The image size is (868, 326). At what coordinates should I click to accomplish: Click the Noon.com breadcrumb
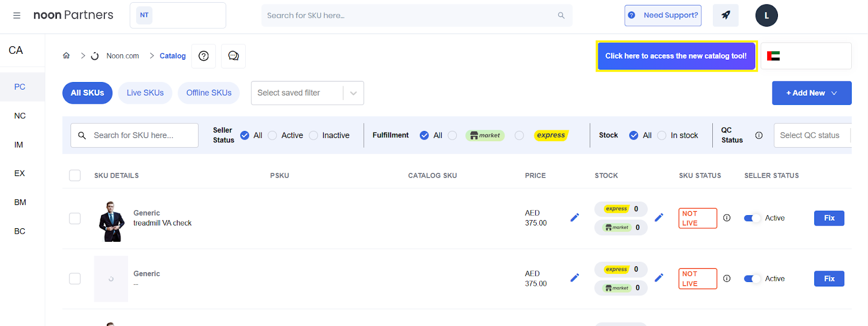123,56
